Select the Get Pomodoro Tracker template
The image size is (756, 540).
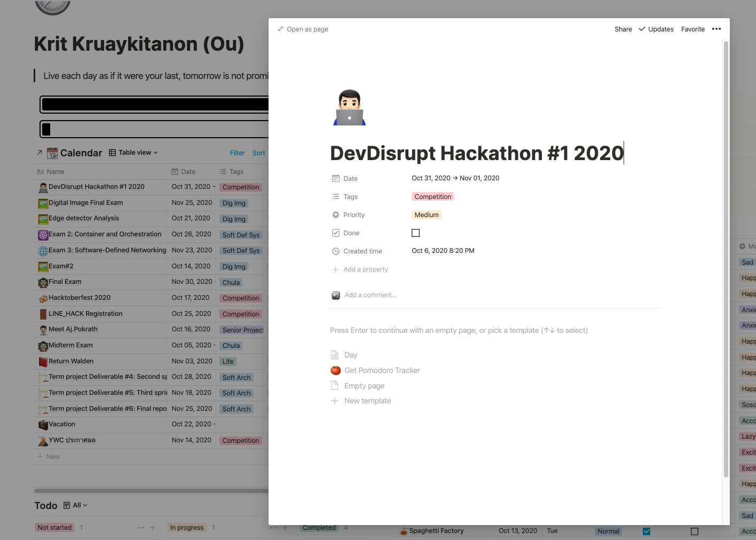click(x=382, y=370)
